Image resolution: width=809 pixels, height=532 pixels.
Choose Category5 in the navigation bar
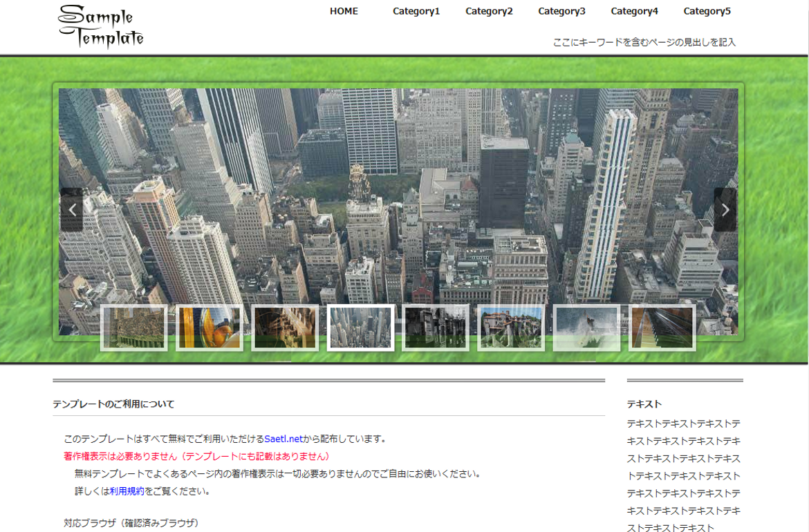[x=707, y=11]
